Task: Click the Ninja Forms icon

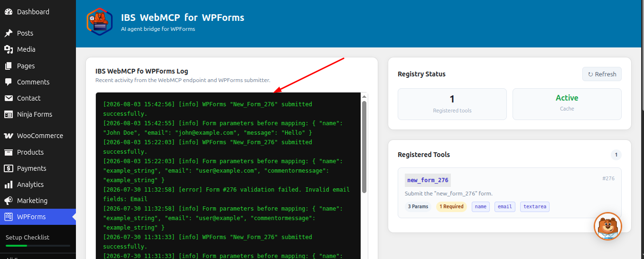Action: tap(9, 114)
